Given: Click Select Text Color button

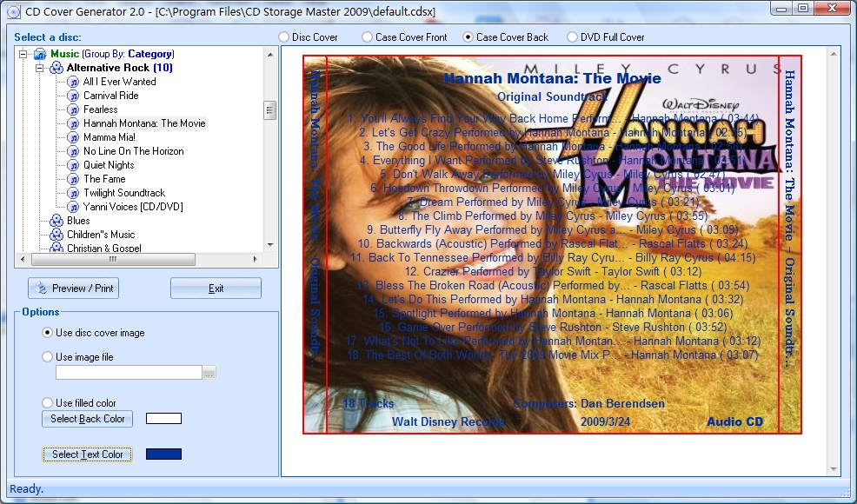Looking at the screenshot, I should 88,454.
